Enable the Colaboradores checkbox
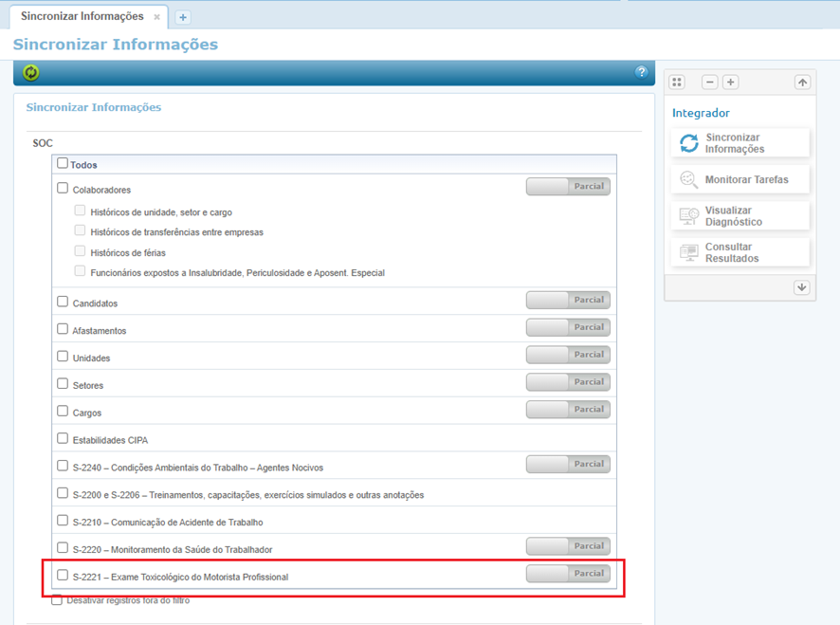This screenshot has width=840, height=625. [x=63, y=189]
